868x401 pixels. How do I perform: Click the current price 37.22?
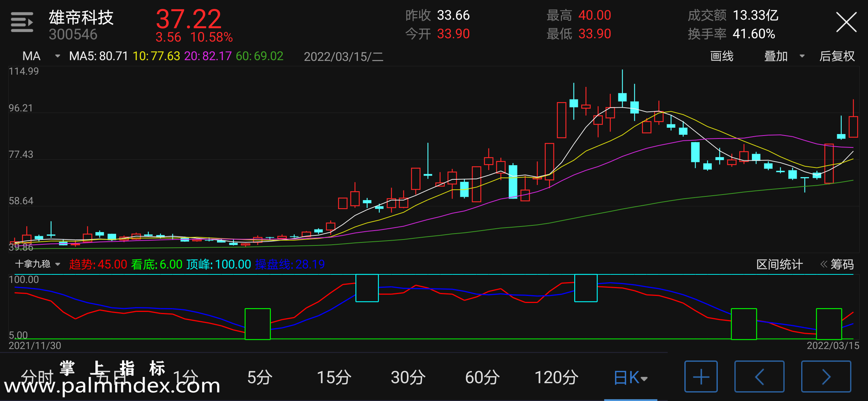(188, 19)
